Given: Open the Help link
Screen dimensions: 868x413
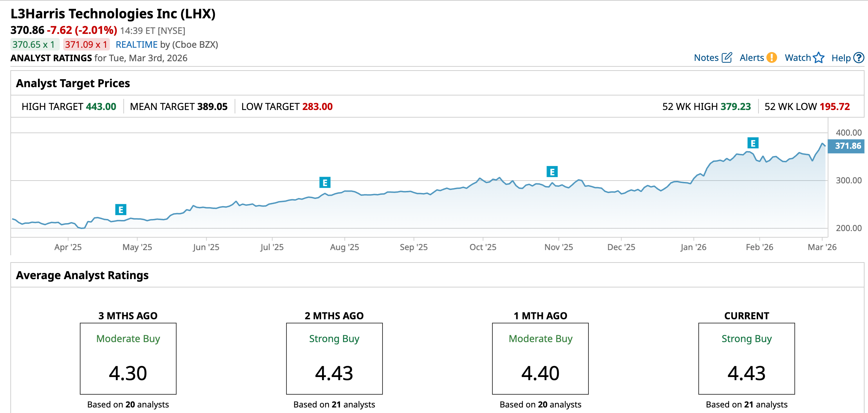Looking at the screenshot, I should click(841, 58).
